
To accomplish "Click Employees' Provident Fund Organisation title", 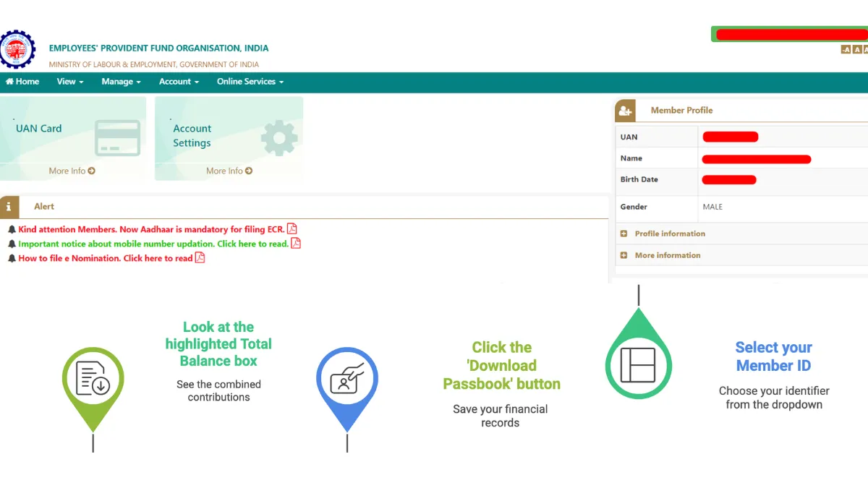I will [x=158, y=48].
